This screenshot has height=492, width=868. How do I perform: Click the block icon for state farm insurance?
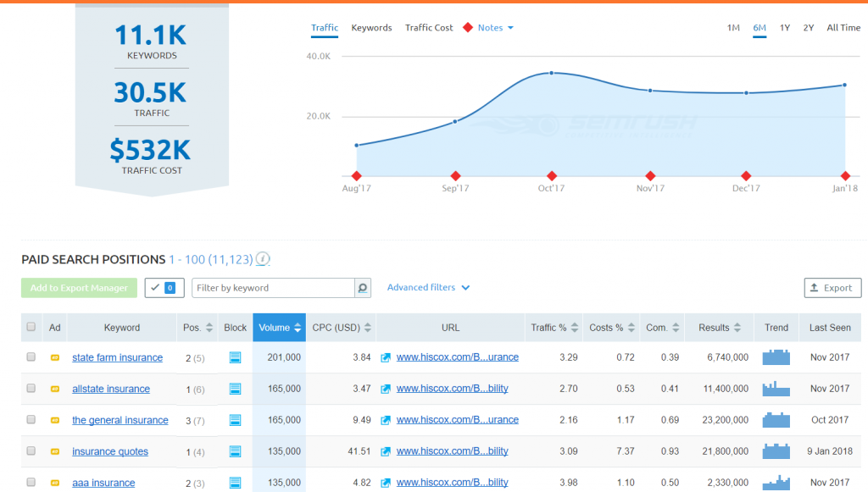pyautogui.click(x=235, y=357)
